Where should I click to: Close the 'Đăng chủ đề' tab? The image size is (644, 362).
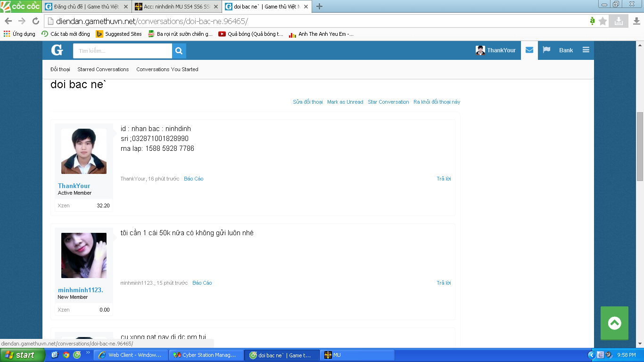click(x=126, y=7)
